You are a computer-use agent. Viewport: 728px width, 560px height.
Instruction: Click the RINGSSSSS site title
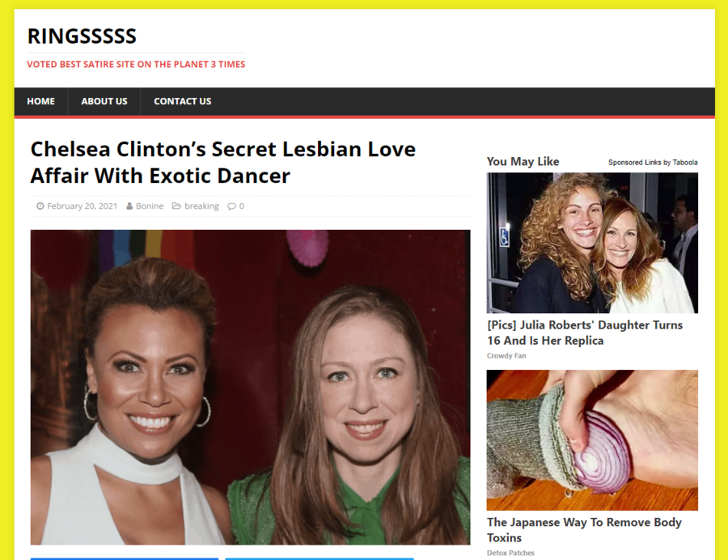click(x=82, y=36)
